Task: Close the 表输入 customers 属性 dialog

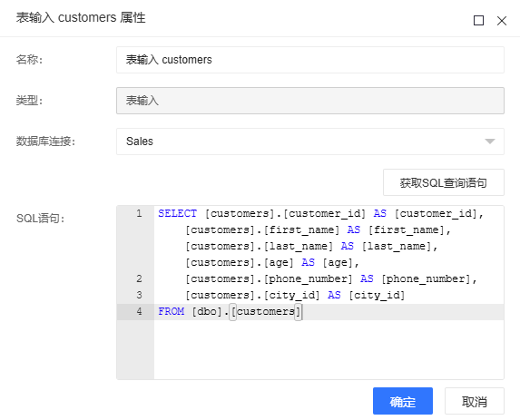Action: pos(502,21)
